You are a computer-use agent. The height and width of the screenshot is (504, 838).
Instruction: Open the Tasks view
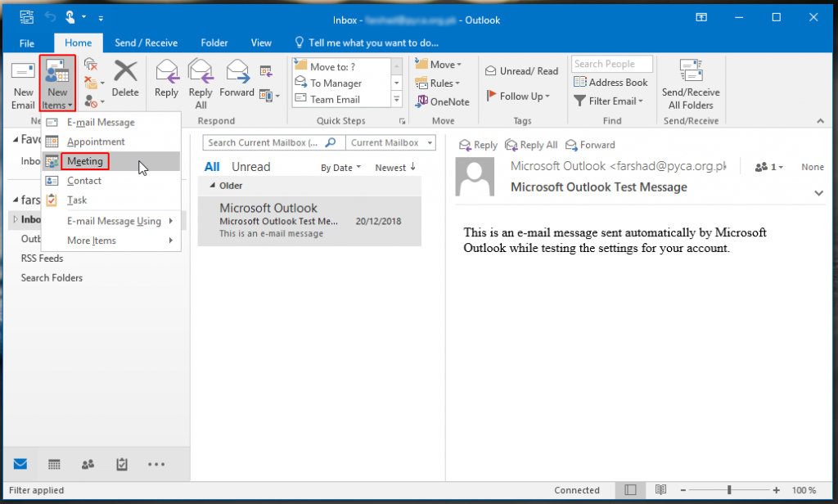(x=122, y=464)
